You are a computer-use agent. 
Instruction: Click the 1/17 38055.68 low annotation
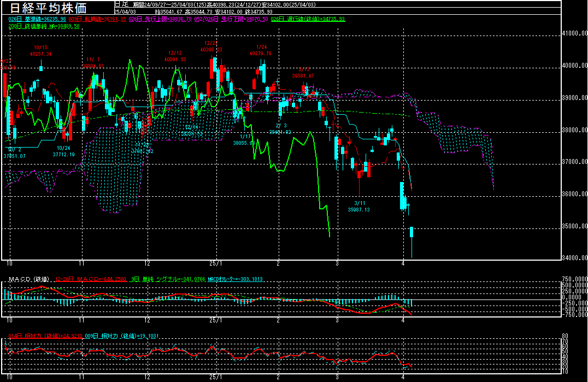[244, 140]
